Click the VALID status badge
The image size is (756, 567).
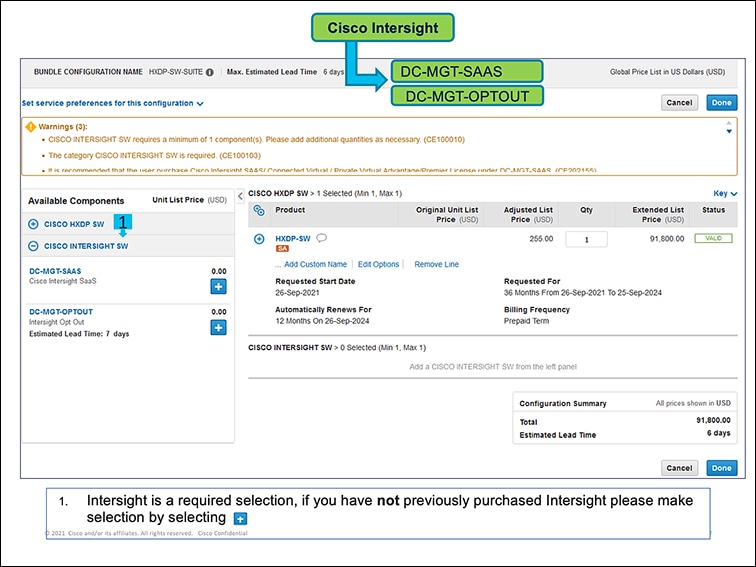(713, 239)
